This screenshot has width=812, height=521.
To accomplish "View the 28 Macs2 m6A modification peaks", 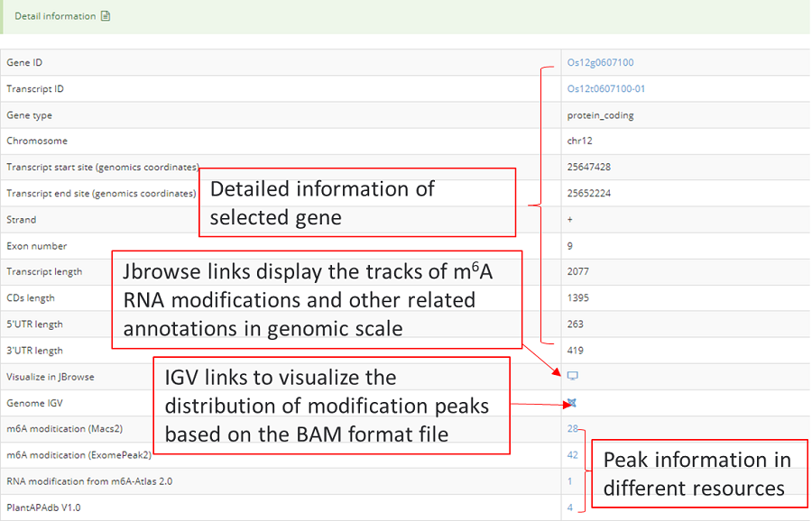I will tap(572, 429).
